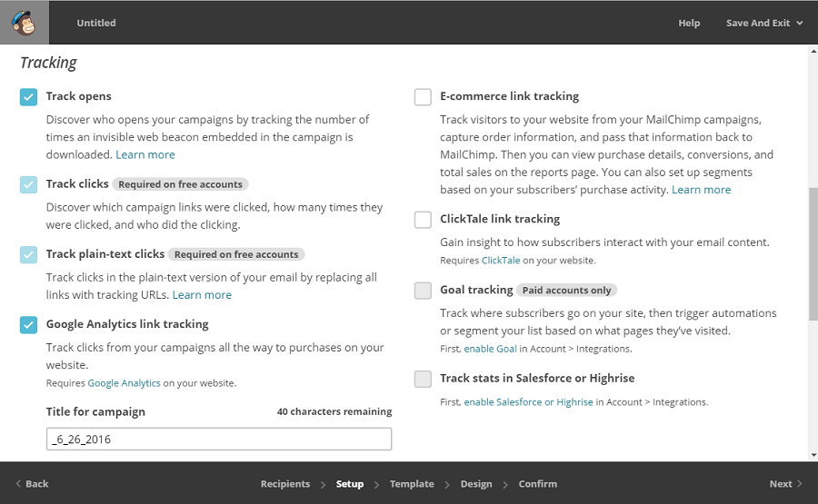
Task: Click the scrollbar down arrow
Action: (x=813, y=455)
